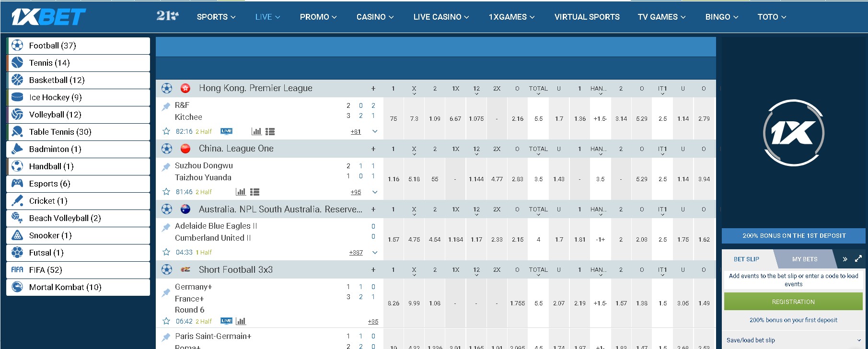This screenshot has height=349, width=868.
Task: Expand the PROMO dropdown menu
Action: [318, 17]
